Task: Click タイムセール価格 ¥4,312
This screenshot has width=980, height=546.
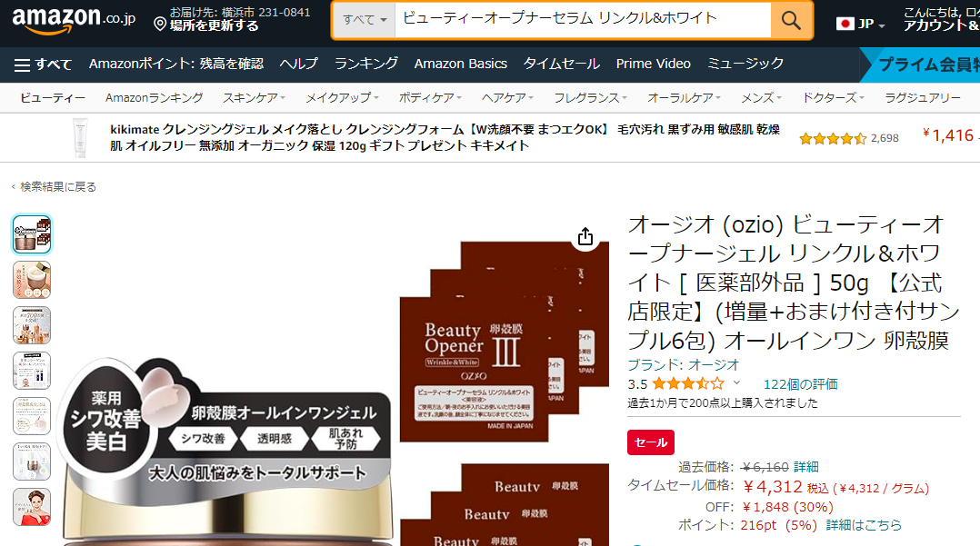Action: (773, 487)
